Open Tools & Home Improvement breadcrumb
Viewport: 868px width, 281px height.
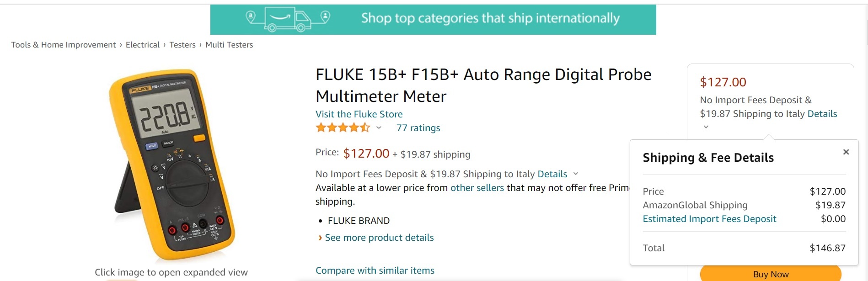tap(63, 45)
